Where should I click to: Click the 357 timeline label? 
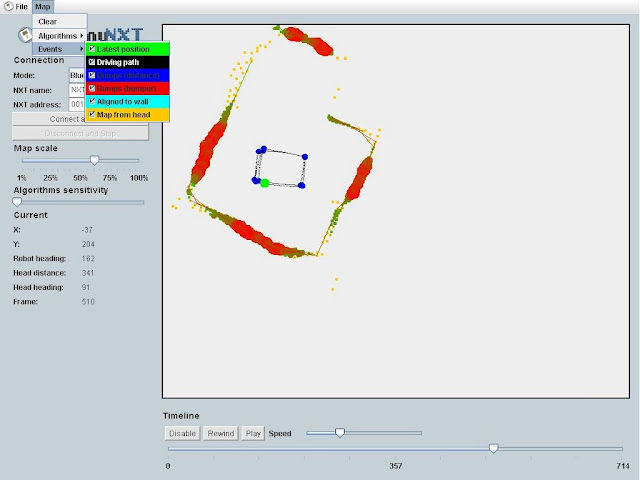396,466
